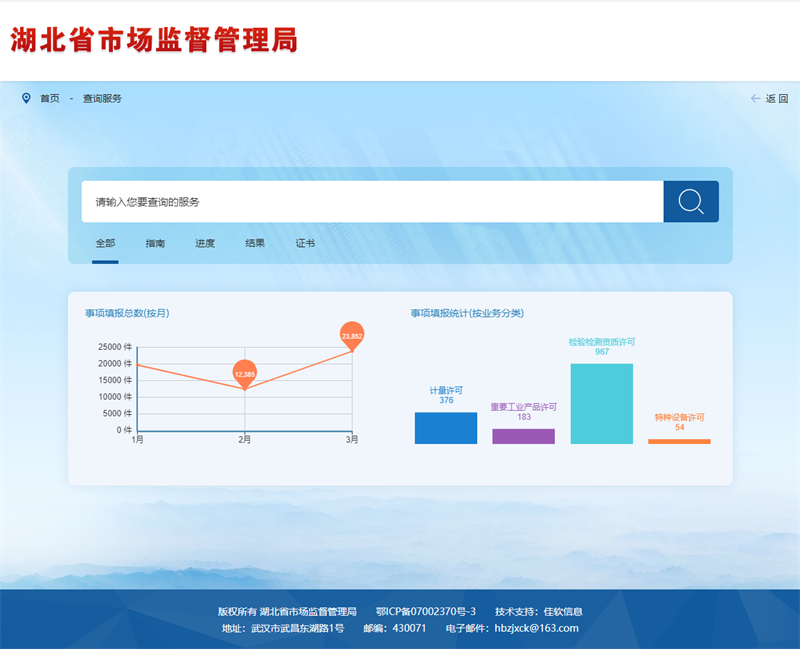Click the 鄂ICP备07002370号-3 footer link
Screen dimensions: 800x649
425,611
